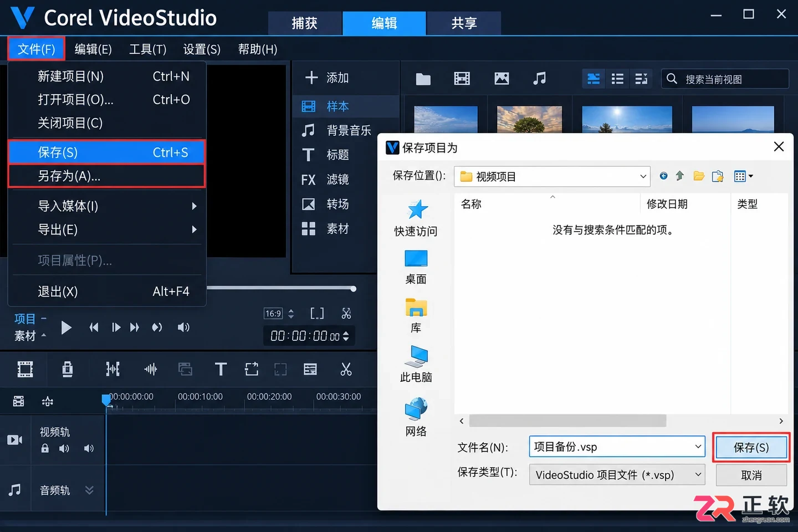Click the preview scrubber handle
The width and height of the screenshot is (798, 532).
pyautogui.click(x=353, y=288)
